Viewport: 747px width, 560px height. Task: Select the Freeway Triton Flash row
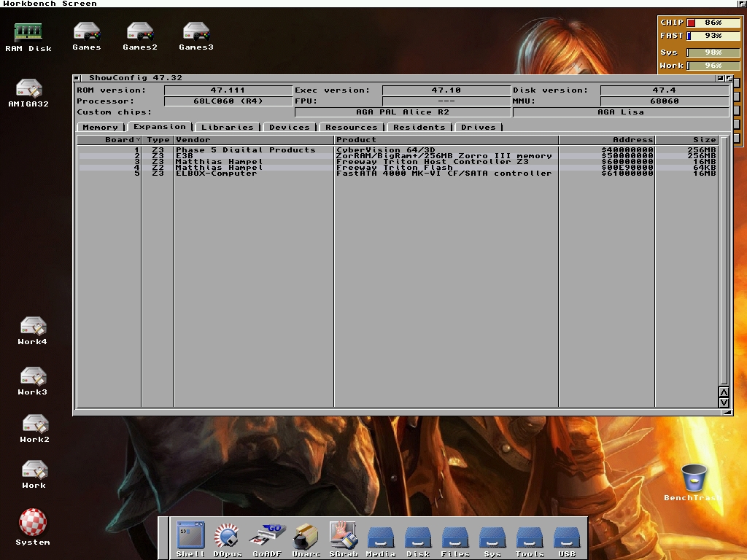[x=398, y=167]
